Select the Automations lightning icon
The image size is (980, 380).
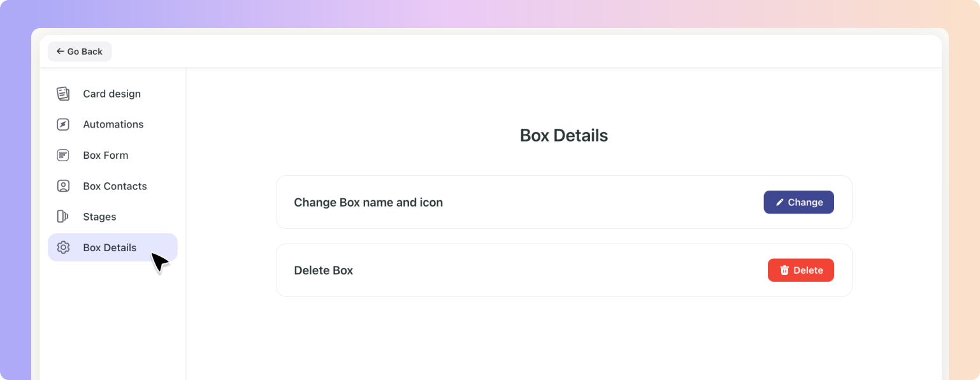[x=63, y=124]
